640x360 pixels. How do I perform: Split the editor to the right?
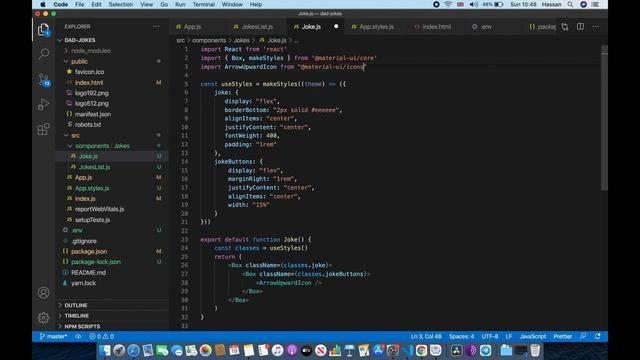pyautogui.click(x=580, y=27)
